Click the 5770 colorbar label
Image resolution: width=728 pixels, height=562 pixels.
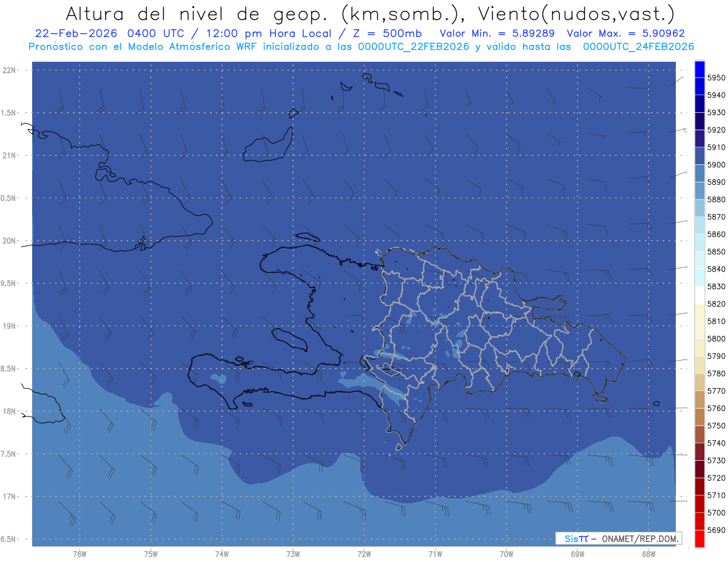point(716,391)
